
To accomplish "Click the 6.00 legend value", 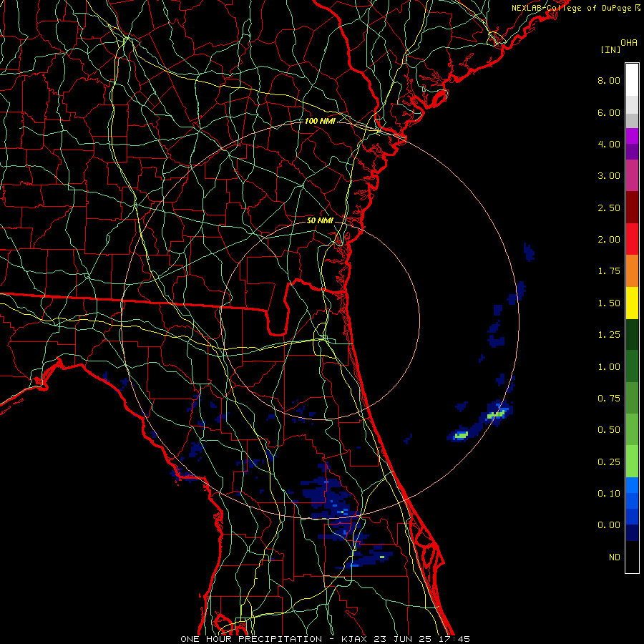I will click(x=609, y=112).
